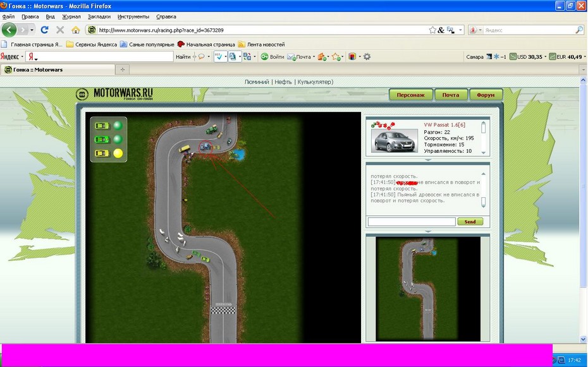Viewport: 588px width, 367px height.
Task: Click the chat message input field
Action: click(412, 222)
